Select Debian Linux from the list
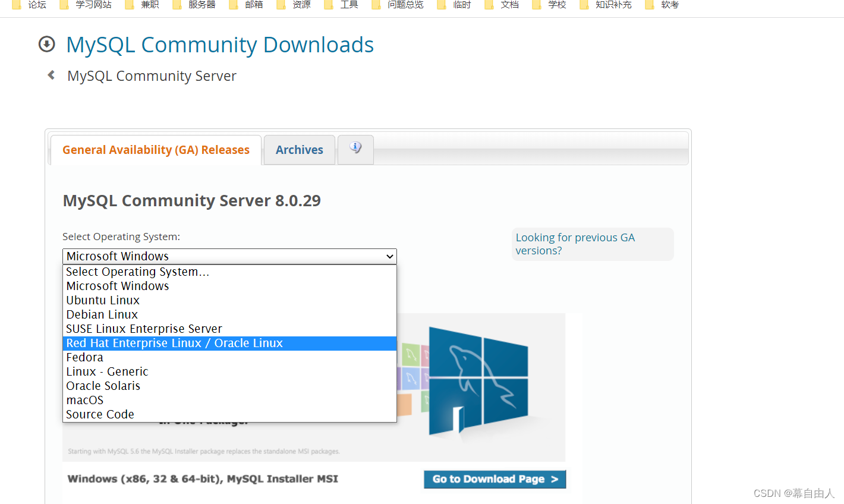This screenshot has width=844, height=504. point(229,314)
